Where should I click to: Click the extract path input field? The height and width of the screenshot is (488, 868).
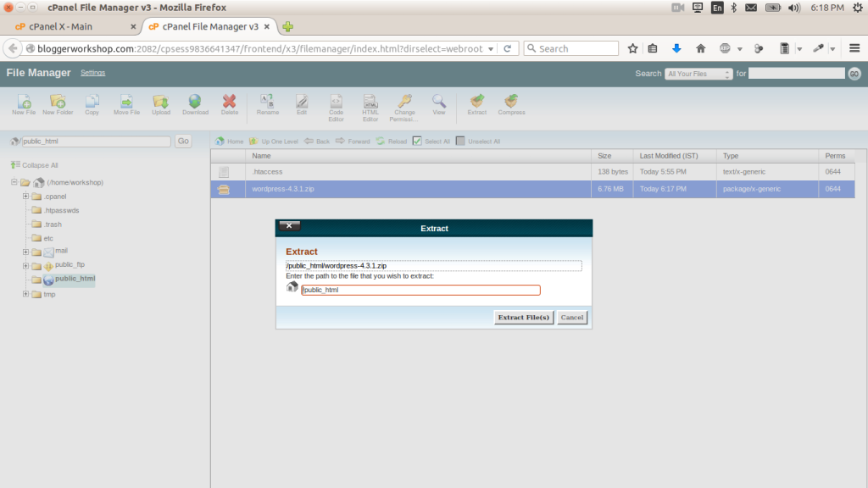pos(420,290)
